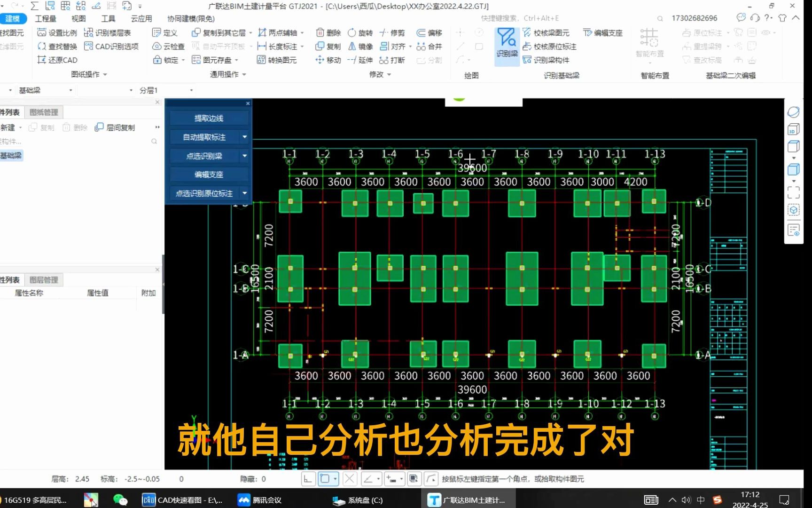
Task: Click 点选识别梁 button
Action: (x=204, y=156)
